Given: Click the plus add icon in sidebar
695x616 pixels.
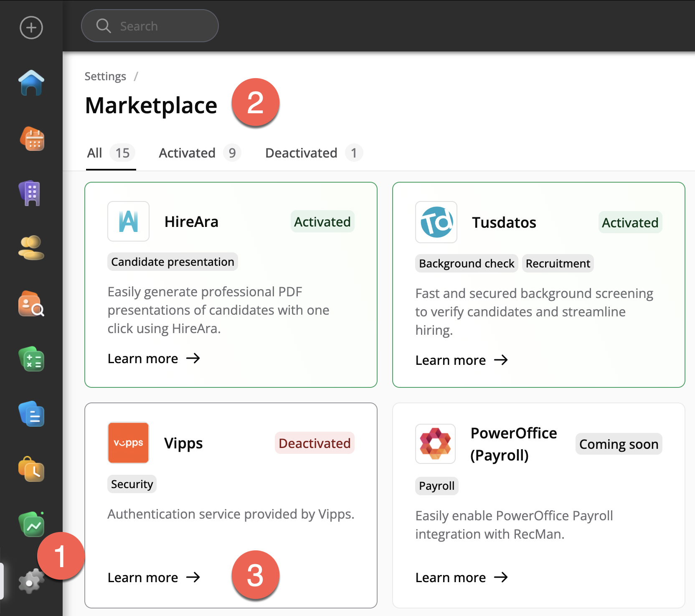Looking at the screenshot, I should (31, 28).
